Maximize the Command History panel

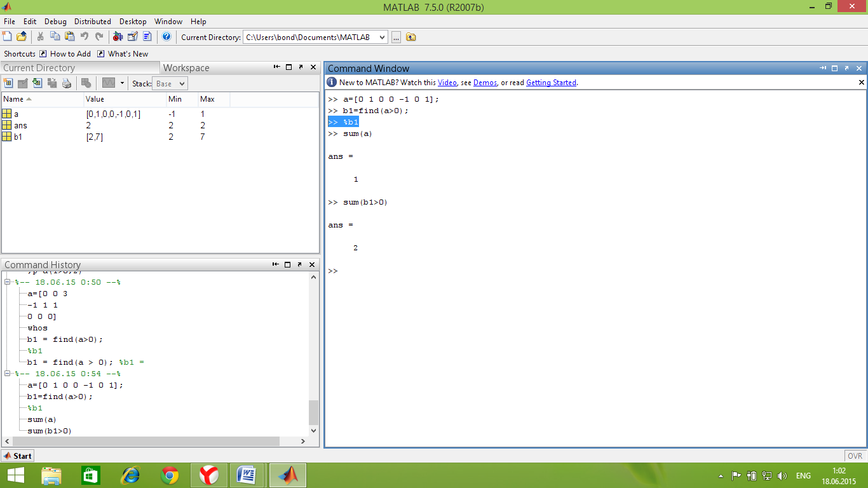click(x=288, y=264)
